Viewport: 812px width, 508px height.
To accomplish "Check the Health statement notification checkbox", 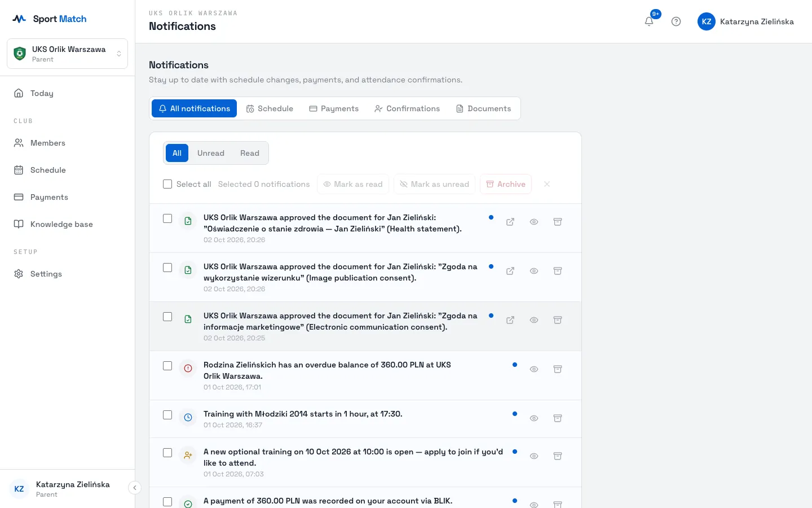I will tap(167, 218).
